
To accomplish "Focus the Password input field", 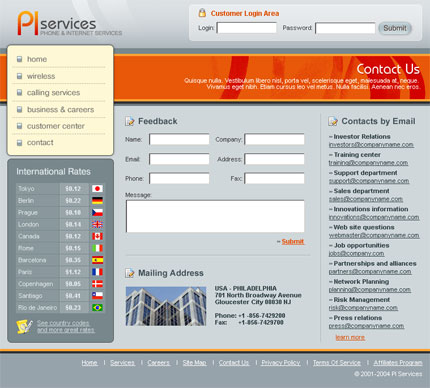I will [x=345, y=28].
